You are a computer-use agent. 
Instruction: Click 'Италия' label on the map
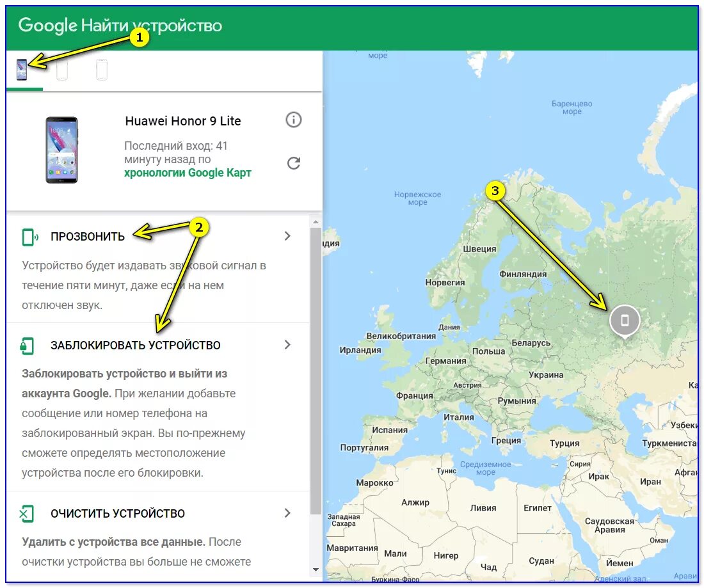459,417
